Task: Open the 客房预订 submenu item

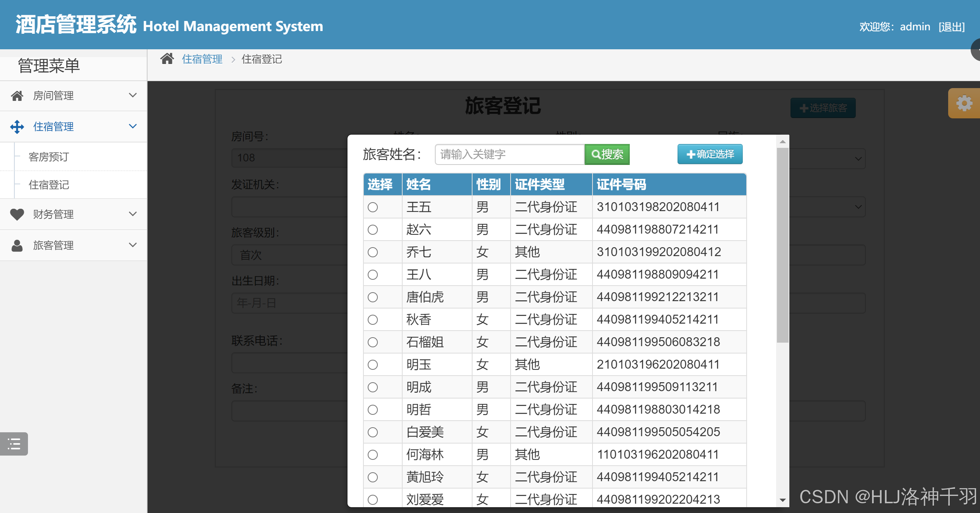Action: (49, 157)
